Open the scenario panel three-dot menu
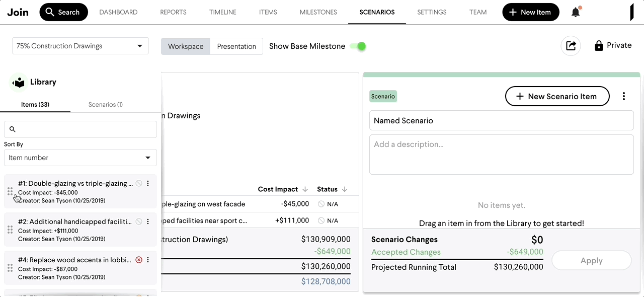Image resolution: width=644 pixels, height=297 pixels. click(624, 96)
